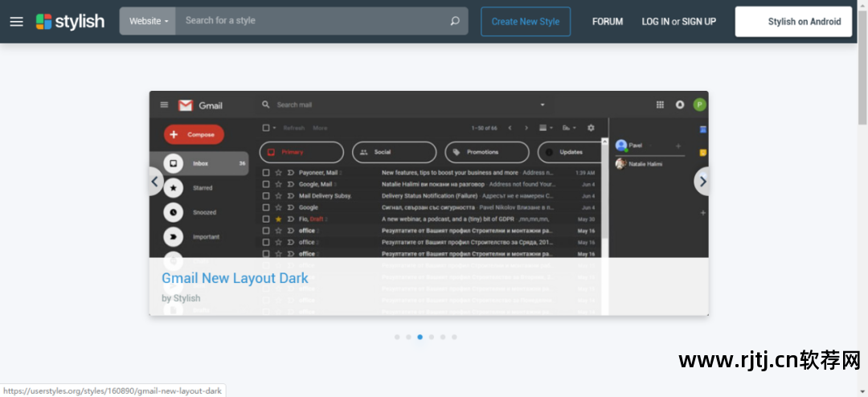Open the FORUM link

608,22
